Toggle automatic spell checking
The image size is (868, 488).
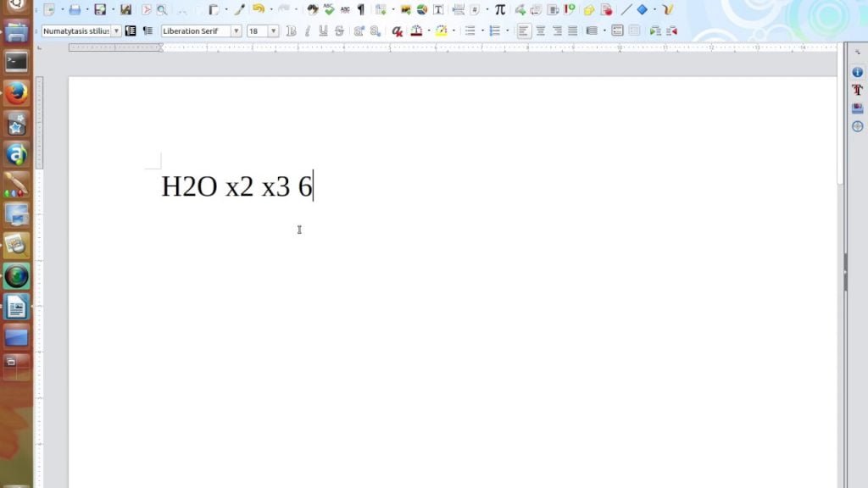point(345,9)
